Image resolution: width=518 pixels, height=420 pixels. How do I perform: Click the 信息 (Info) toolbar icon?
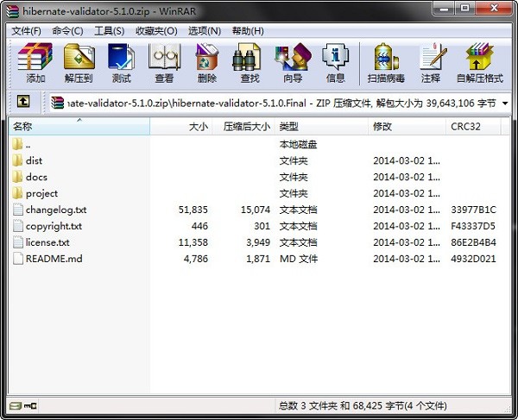point(335,57)
